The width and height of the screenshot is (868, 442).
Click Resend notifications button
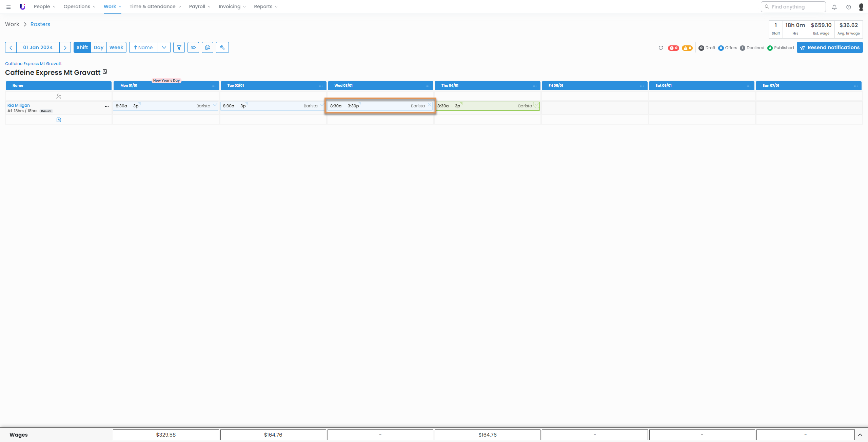tap(830, 47)
